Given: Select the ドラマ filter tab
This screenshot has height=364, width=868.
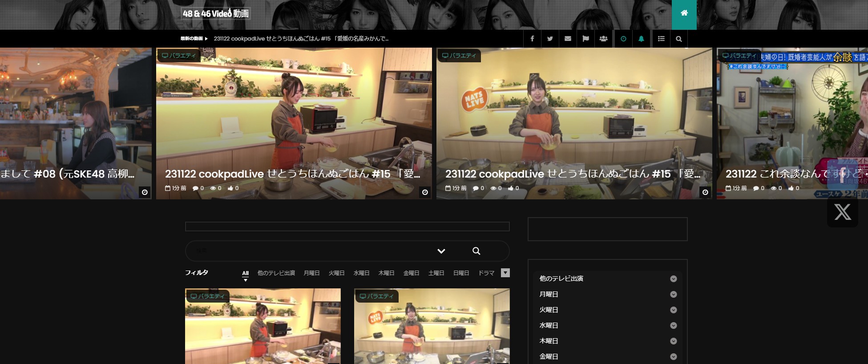Looking at the screenshot, I should click(x=486, y=273).
